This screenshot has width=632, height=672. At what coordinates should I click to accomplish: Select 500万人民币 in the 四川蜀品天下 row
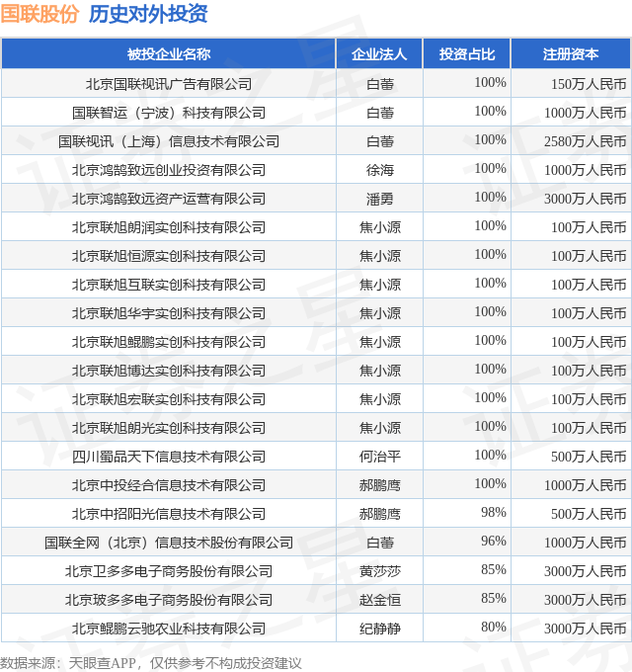pos(589,457)
